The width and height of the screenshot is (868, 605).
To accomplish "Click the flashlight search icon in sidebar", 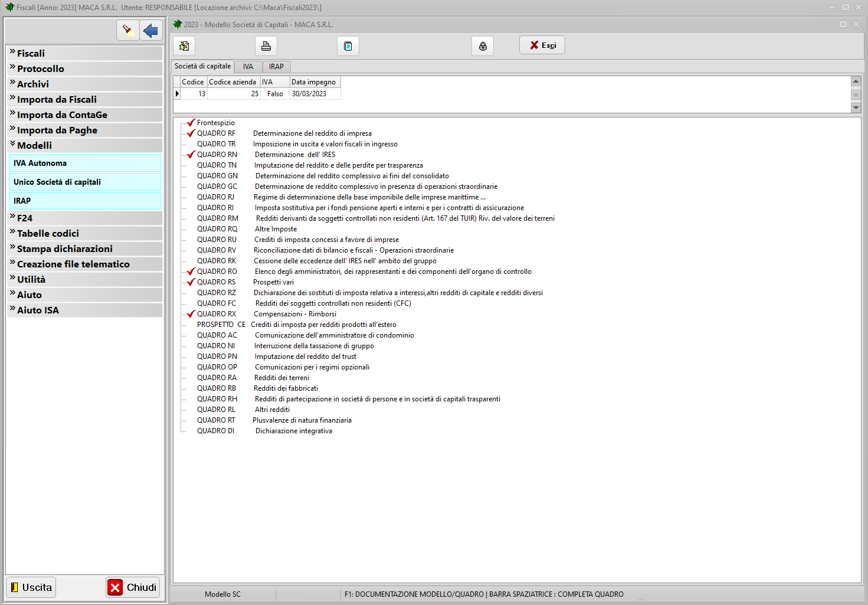I will pos(127,30).
